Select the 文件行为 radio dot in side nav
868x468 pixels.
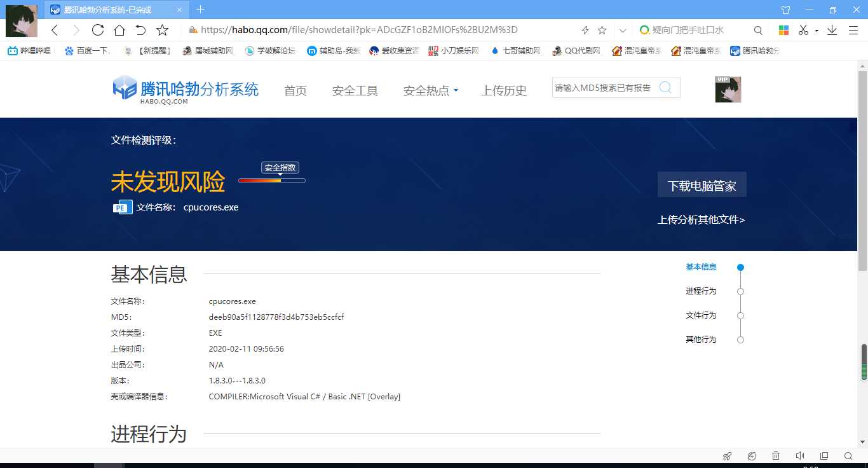point(740,315)
